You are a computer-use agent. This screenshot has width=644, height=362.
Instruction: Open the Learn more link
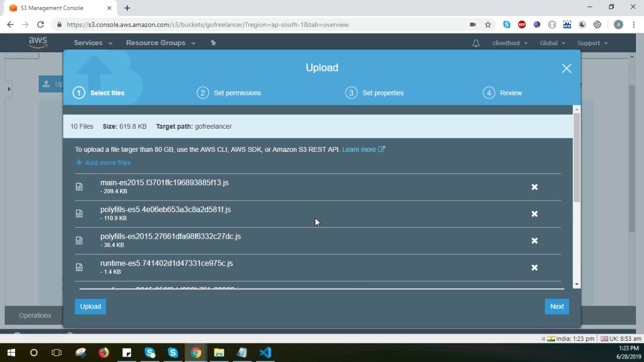tap(363, 149)
